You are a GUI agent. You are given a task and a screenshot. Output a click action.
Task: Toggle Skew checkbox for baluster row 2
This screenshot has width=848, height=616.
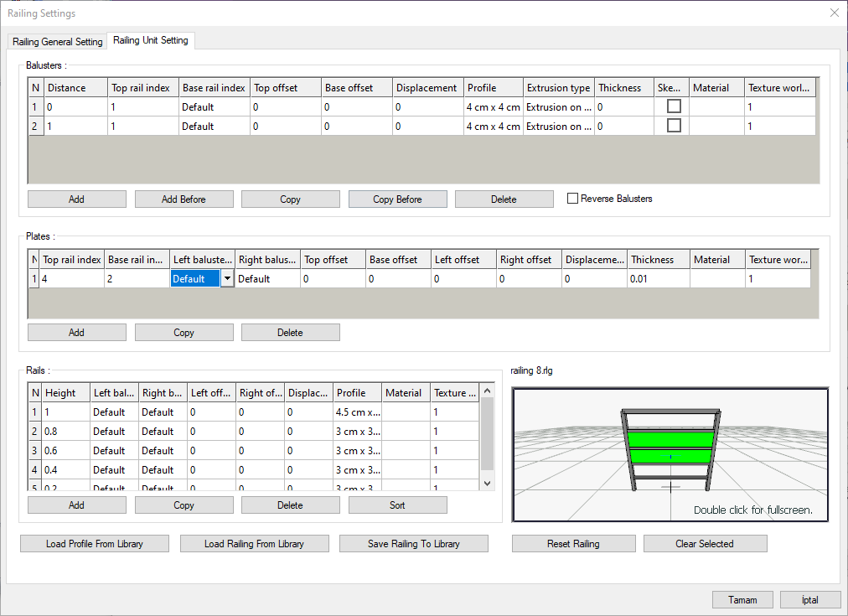[x=674, y=126]
